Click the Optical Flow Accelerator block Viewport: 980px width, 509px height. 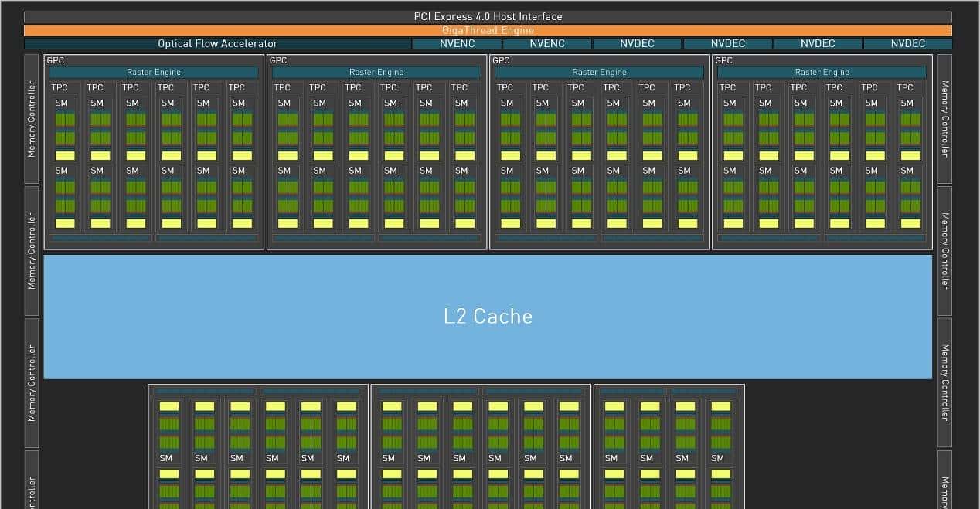pyautogui.click(x=217, y=44)
